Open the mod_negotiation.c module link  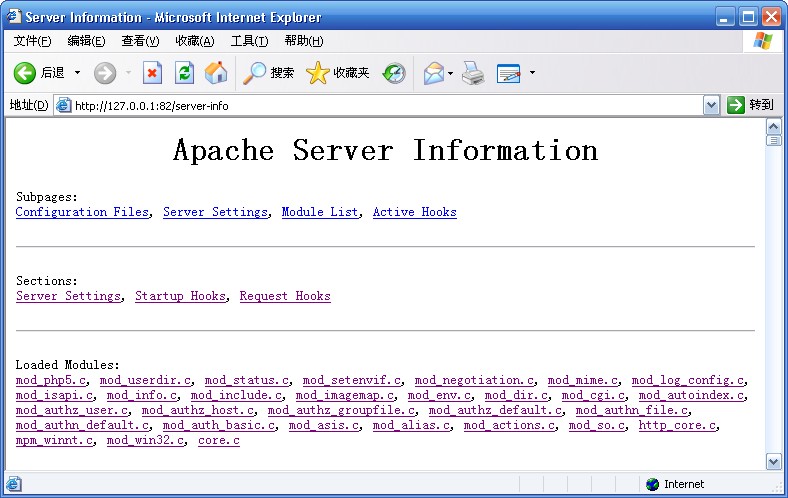[474, 380]
